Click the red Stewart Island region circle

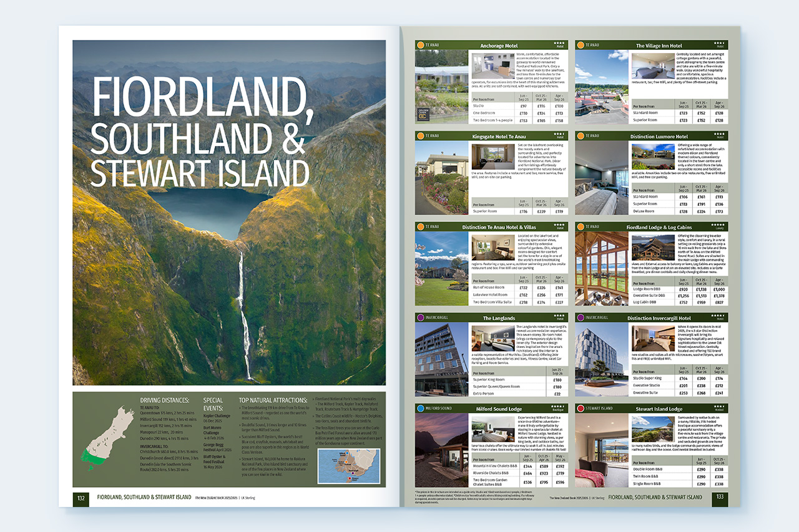(x=581, y=409)
